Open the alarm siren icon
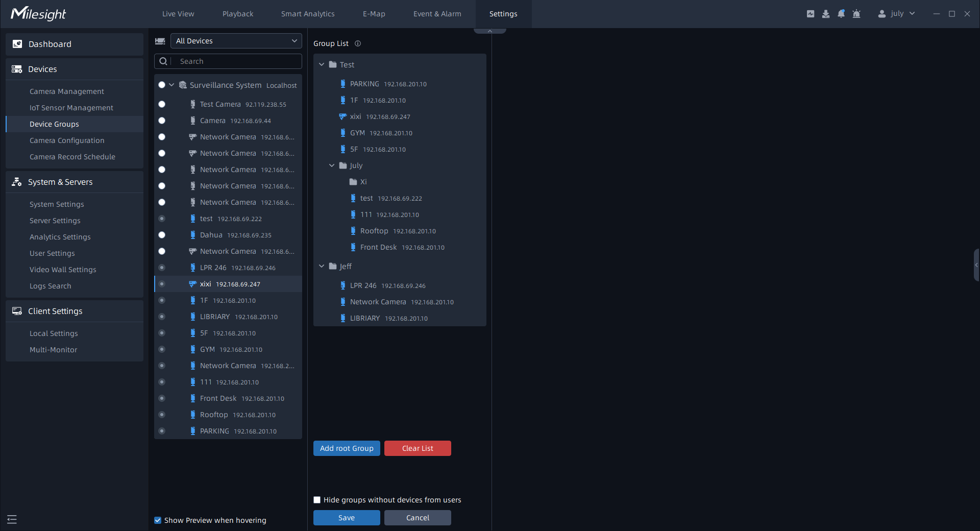The height and width of the screenshot is (531, 980). click(x=856, y=14)
